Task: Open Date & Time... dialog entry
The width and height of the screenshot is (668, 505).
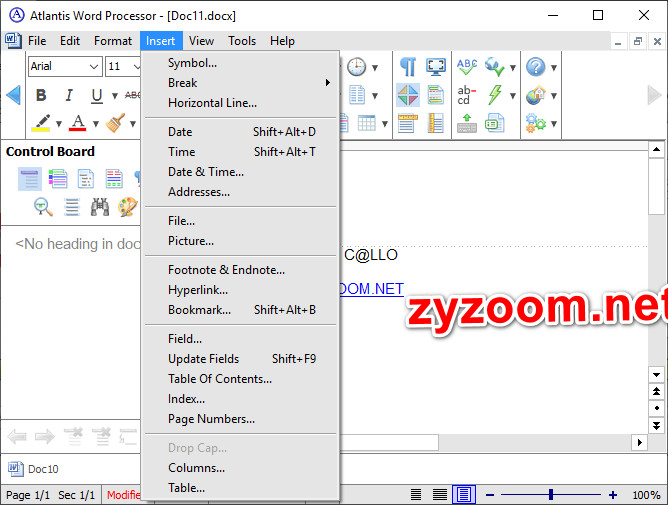Action: [x=241, y=172]
